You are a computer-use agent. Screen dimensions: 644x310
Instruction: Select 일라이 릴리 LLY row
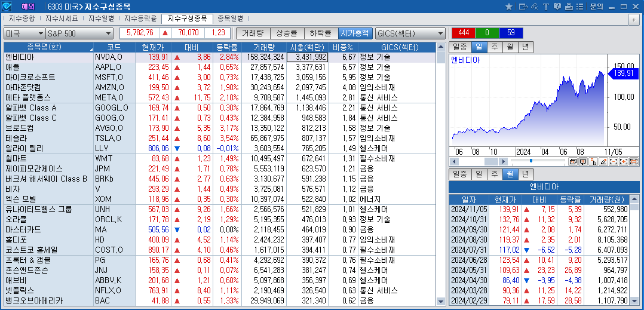coord(220,148)
